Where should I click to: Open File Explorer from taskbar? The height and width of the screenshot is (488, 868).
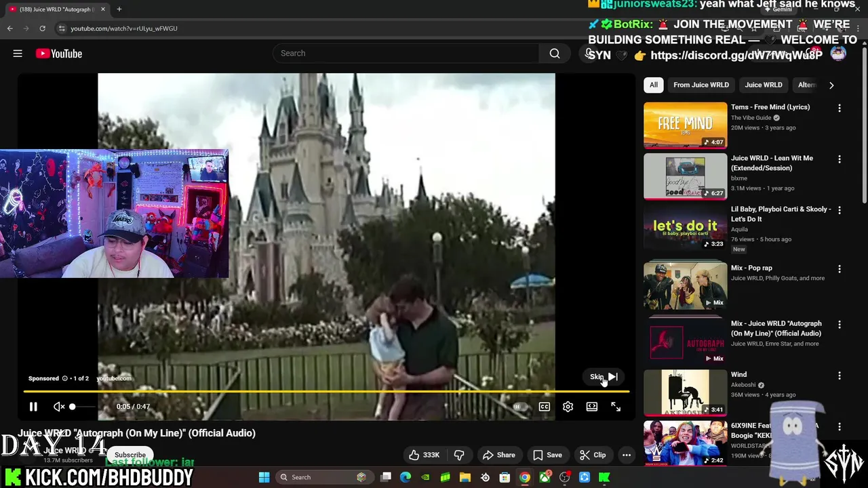tap(465, 477)
